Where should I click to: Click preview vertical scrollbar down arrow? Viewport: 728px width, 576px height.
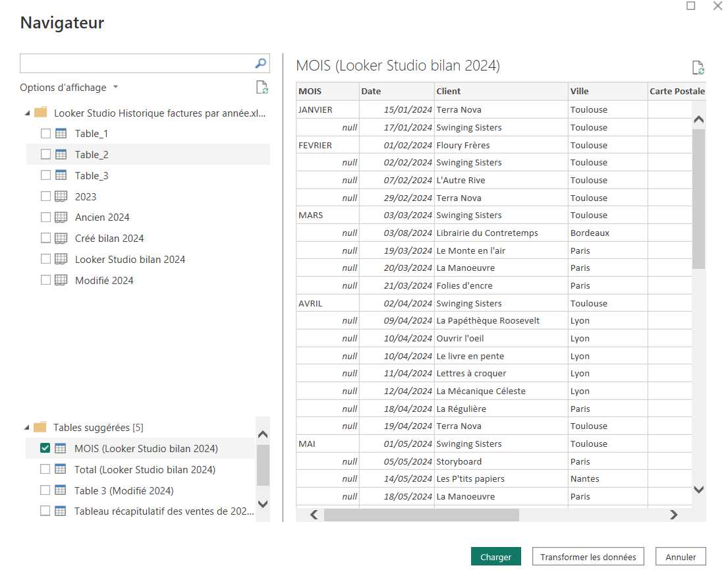699,489
